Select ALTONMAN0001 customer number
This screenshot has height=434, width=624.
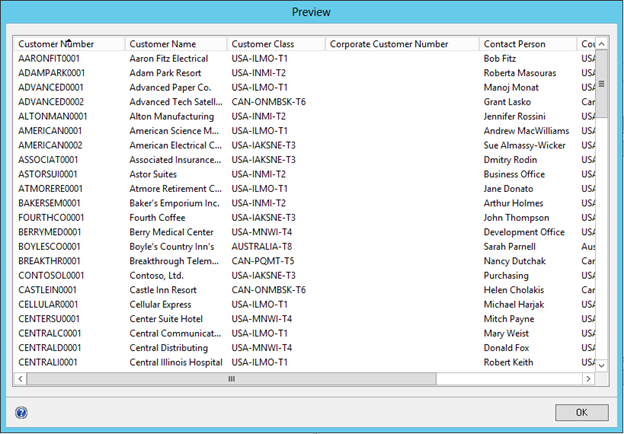pyautogui.click(x=53, y=117)
